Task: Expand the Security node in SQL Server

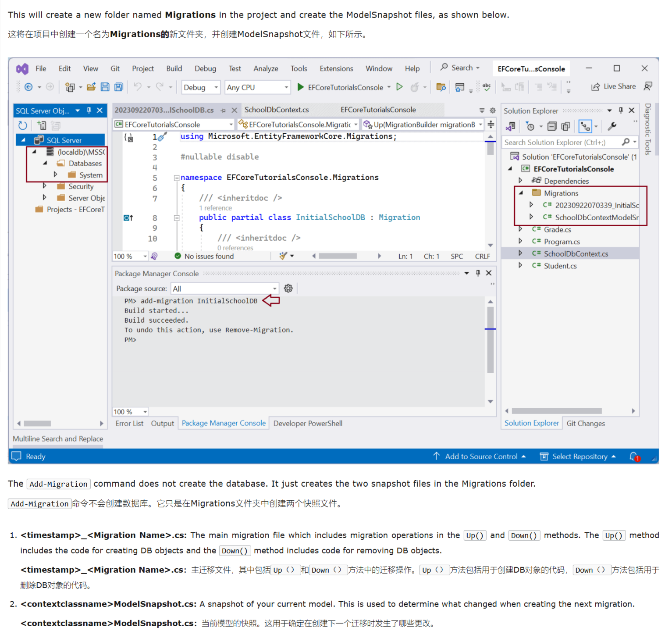Action: coord(45,186)
